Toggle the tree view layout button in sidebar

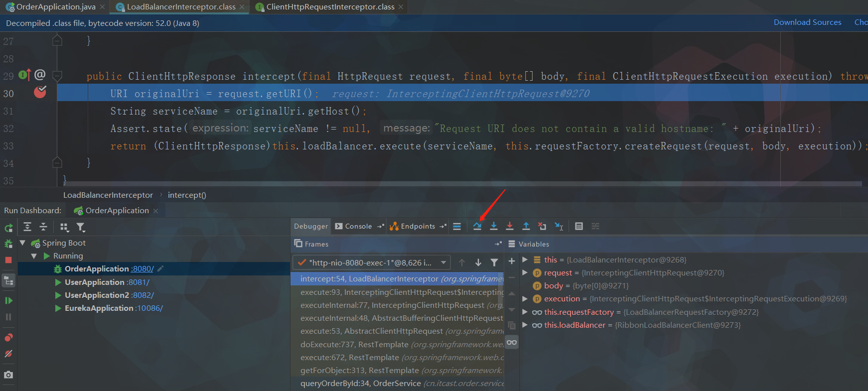click(9, 280)
